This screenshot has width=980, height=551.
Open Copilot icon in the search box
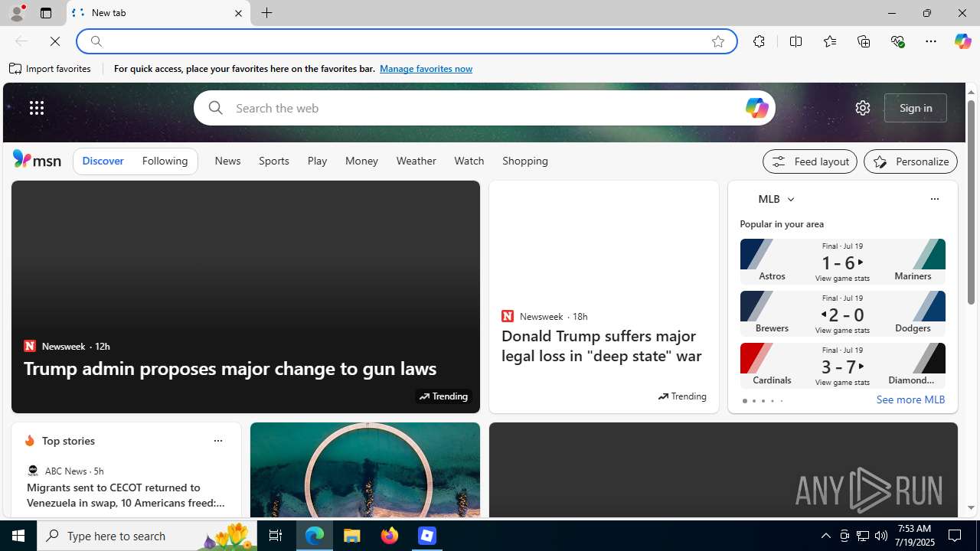756,108
